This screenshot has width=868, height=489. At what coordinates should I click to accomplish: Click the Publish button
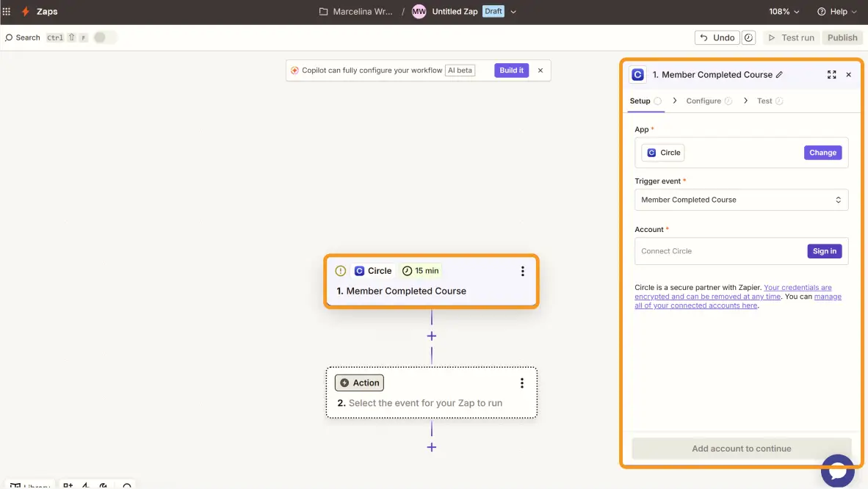tap(842, 37)
